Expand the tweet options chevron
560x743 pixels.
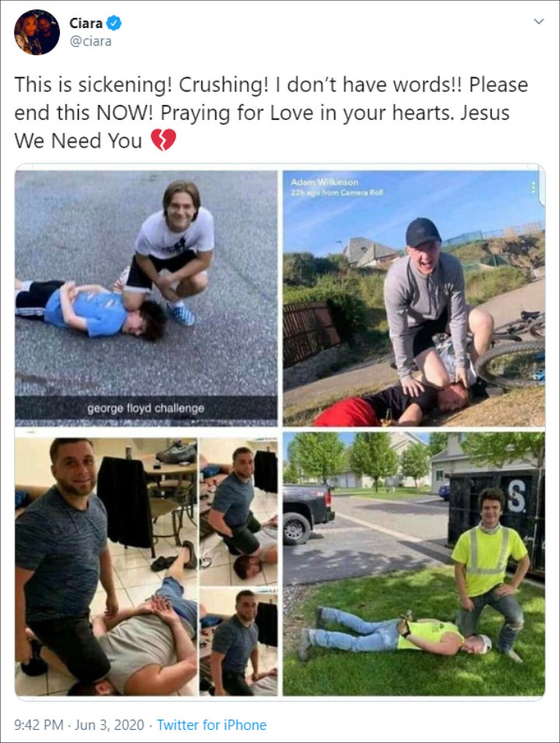tap(539, 21)
